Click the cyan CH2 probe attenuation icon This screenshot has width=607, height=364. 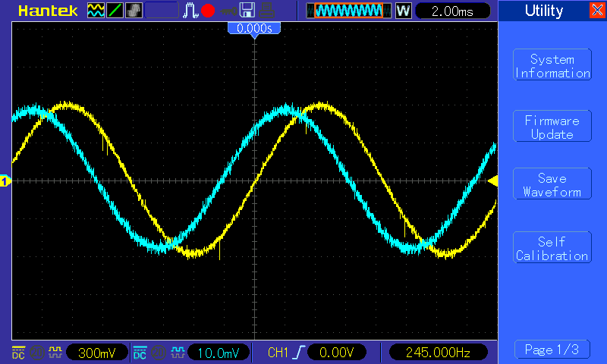[178, 353]
